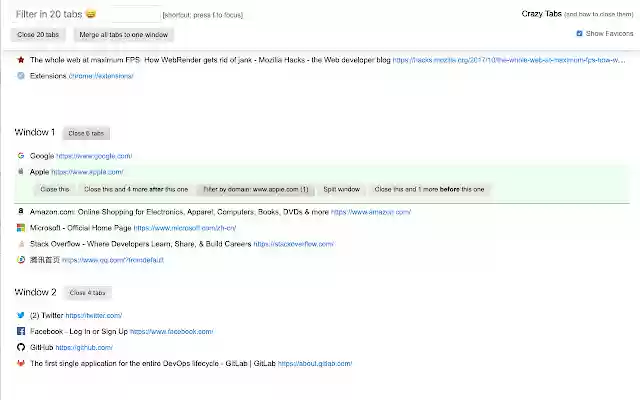Select the Apple tab title

coord(39,172)
